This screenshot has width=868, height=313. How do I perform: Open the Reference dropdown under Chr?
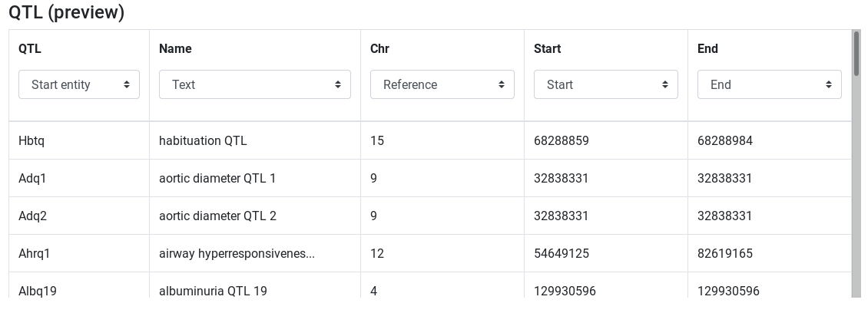click(x=442, y=84)
